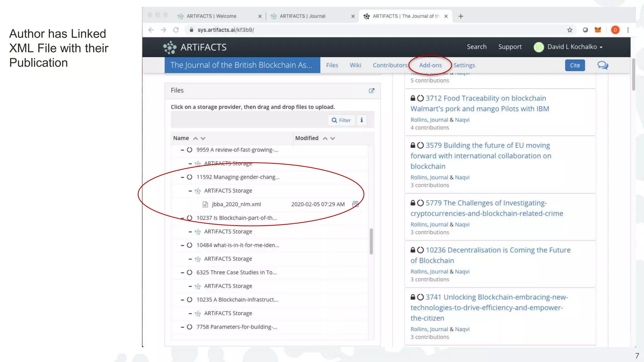Collapse ARTiFACTS Storage under 10237 item
The image size is (644, 362).
(190, 232)
